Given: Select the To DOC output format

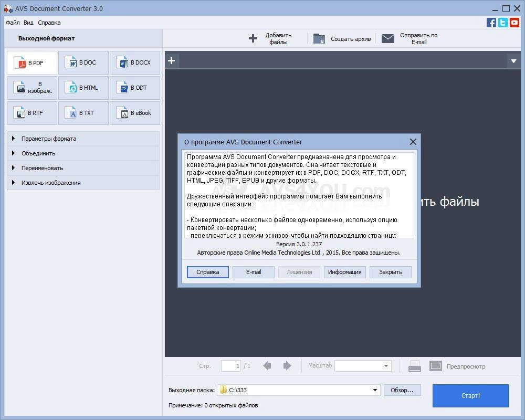Looking at the screenshot, I should [x=83, y=62].
